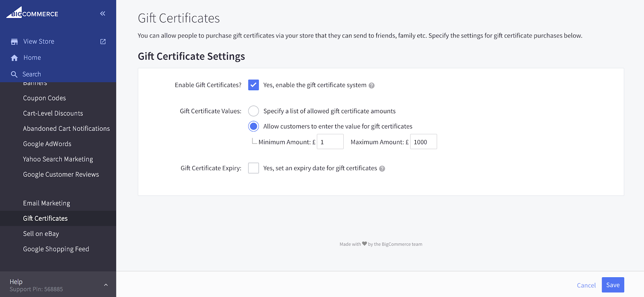The width and height of the screenshot is (644, 297).
Task: Click the View Store storefront icon
Action: [14, 42]
